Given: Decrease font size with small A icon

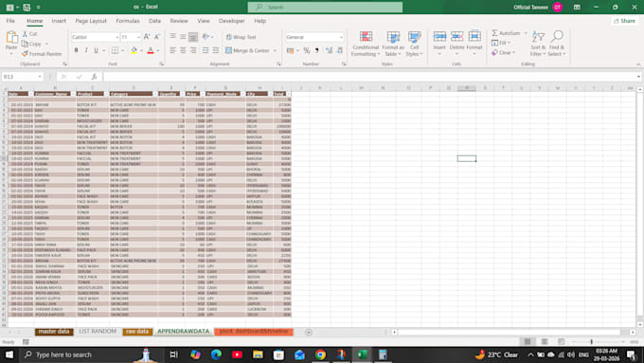Looking at the screenshot, I should click(157, 37).
